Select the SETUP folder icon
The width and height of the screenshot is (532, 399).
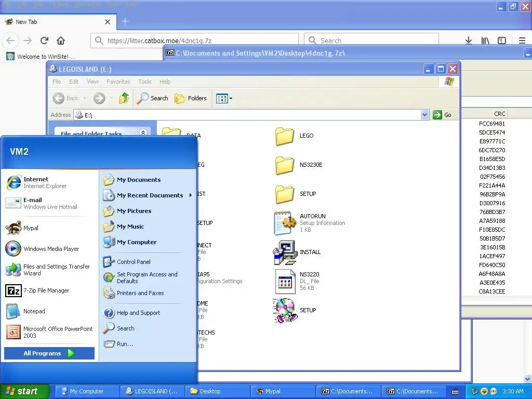pyautogui.click(x=284, y=194)
